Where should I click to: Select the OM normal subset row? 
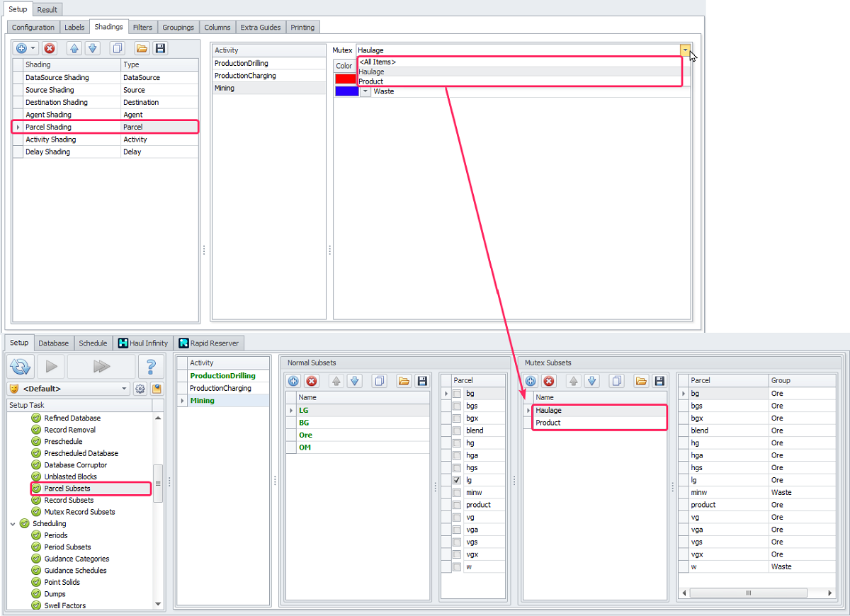tap(358, 447)
